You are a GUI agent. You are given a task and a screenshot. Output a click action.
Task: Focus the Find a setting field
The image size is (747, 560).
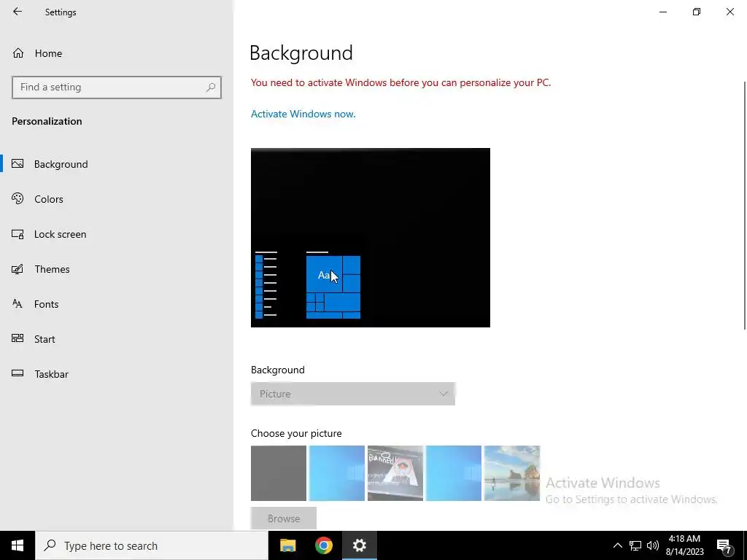[116, 87]
